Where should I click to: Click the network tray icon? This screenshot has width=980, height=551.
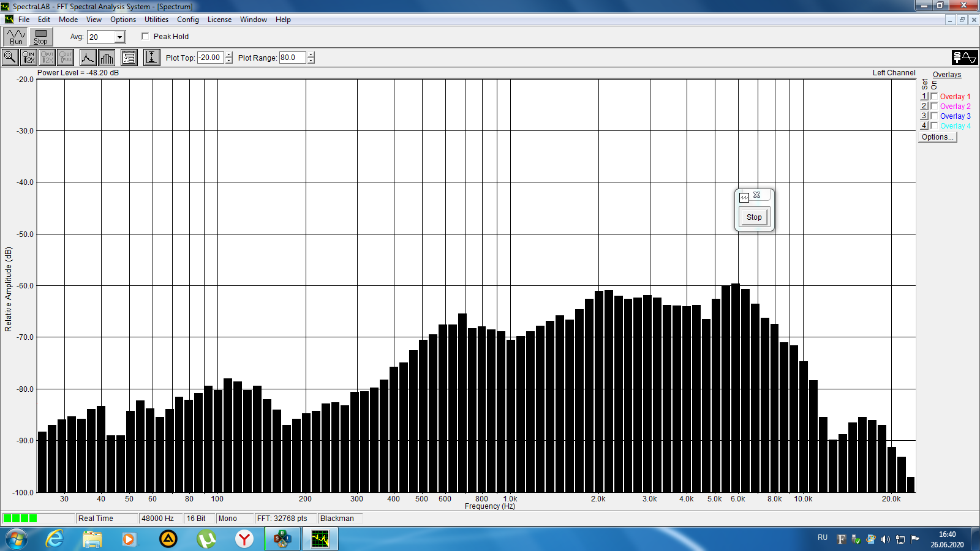[900, 539]
